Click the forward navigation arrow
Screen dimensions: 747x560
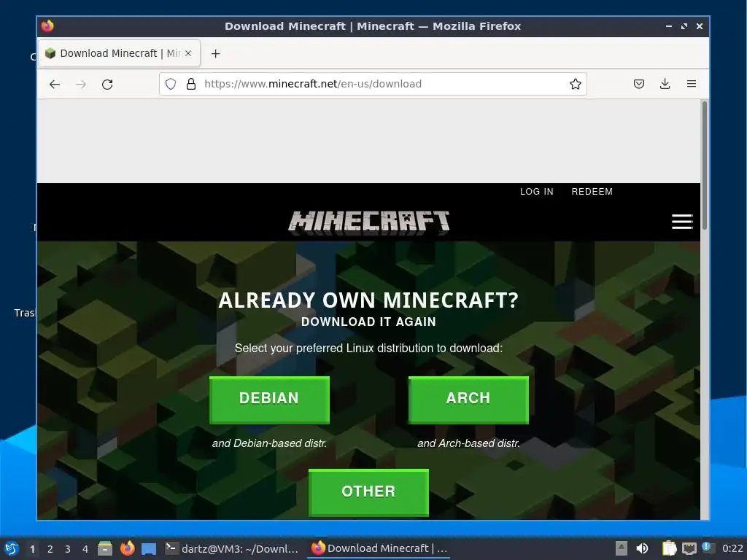coord(81,85)
